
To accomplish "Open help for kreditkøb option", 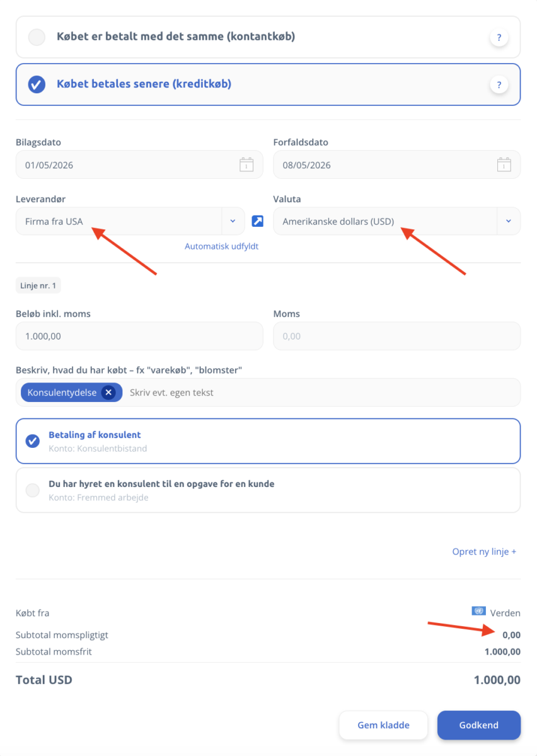I will tap(499, 84).
